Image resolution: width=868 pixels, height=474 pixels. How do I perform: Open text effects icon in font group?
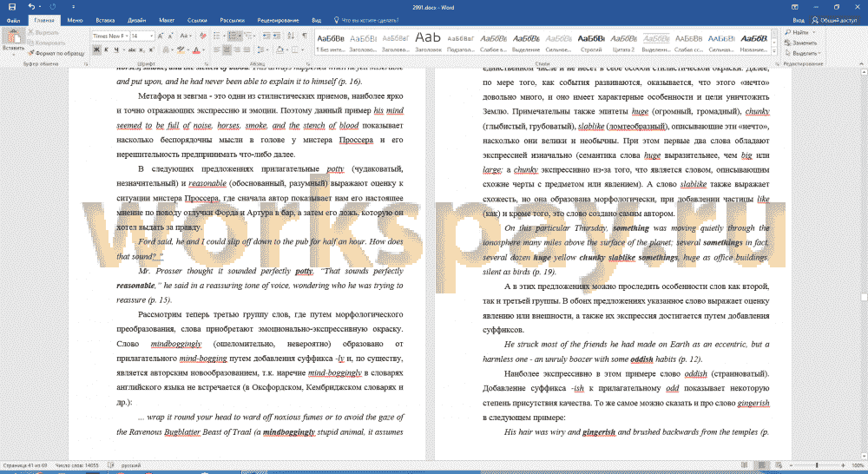[x=166, y=49]
